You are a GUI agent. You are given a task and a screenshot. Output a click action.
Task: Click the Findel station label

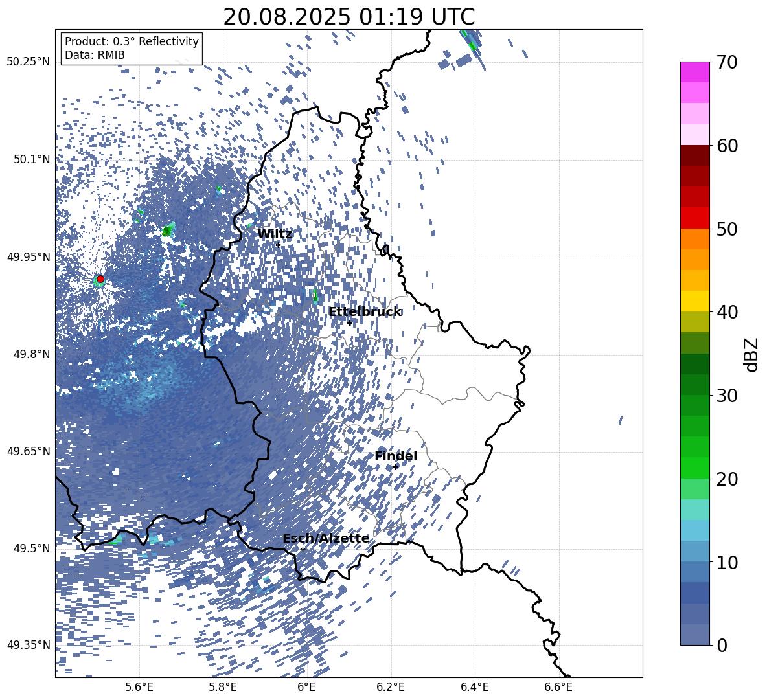(x=396, y=456)
